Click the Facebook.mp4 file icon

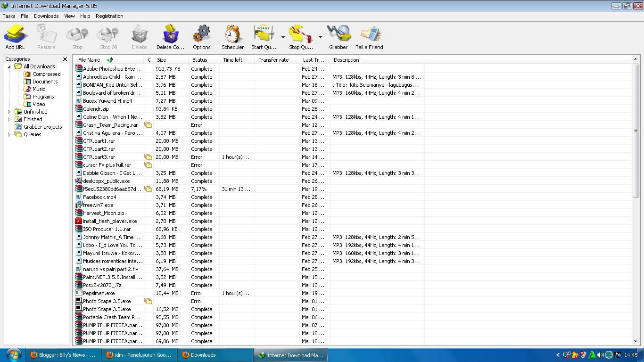79,197
